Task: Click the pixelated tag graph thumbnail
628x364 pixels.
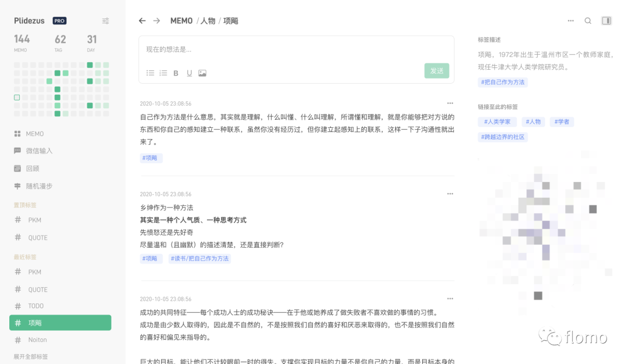Action: (545, 232)
